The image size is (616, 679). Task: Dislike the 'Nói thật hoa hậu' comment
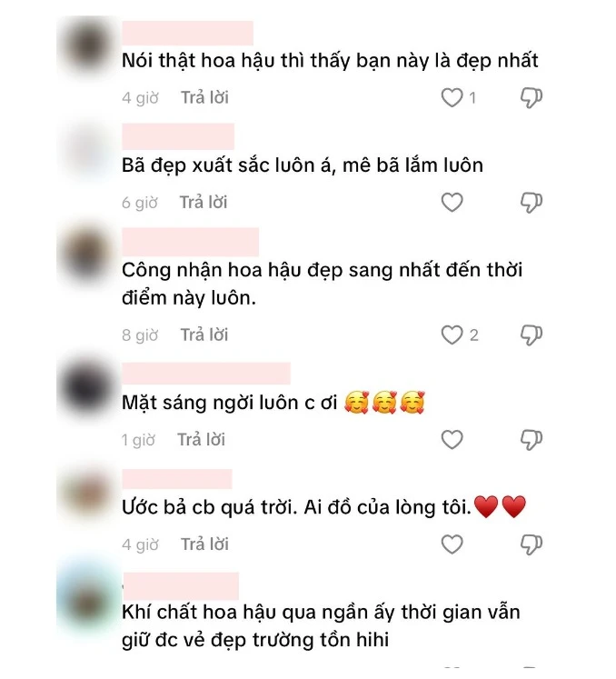pyautogui.click(x=532, y=97)
